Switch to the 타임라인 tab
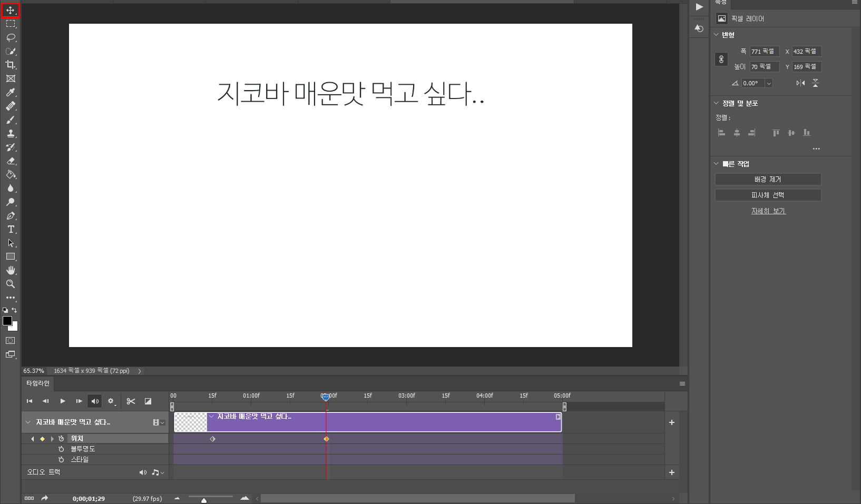861x504 pixels. click(x=38, y=383)
